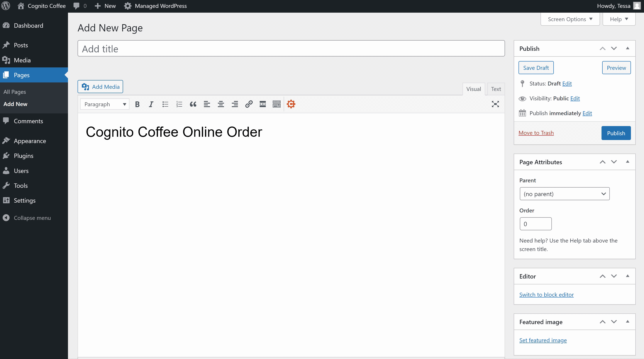Click the Add Media button
This screenshot has width=644, height=359.
coord(100,87)
